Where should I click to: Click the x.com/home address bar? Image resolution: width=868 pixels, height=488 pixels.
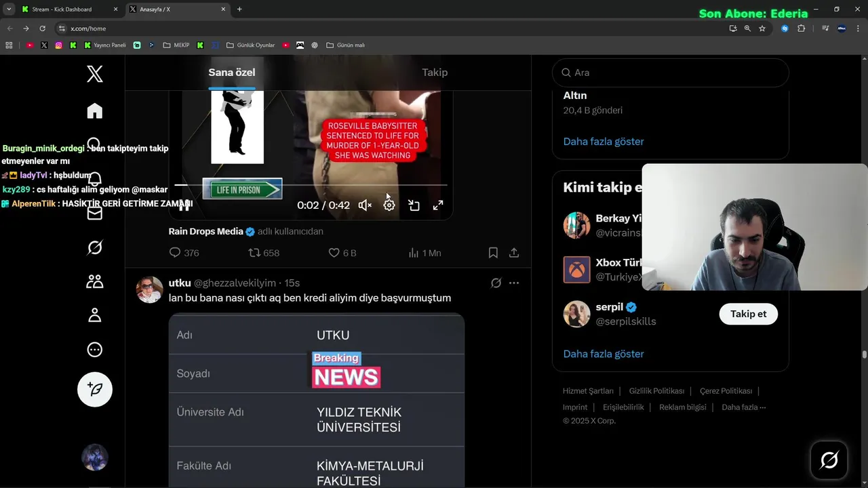(393, 28)
